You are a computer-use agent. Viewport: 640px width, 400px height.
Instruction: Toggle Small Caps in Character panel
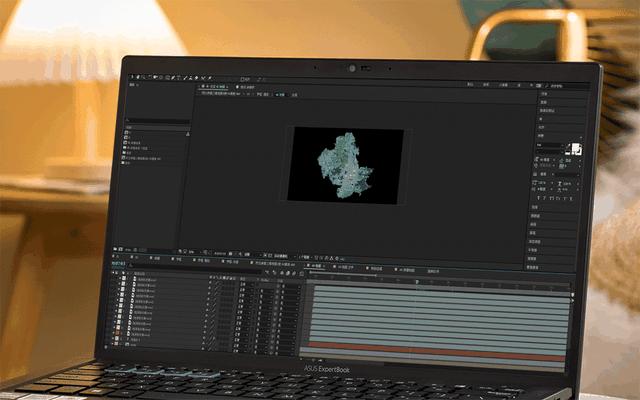[558, 199]
